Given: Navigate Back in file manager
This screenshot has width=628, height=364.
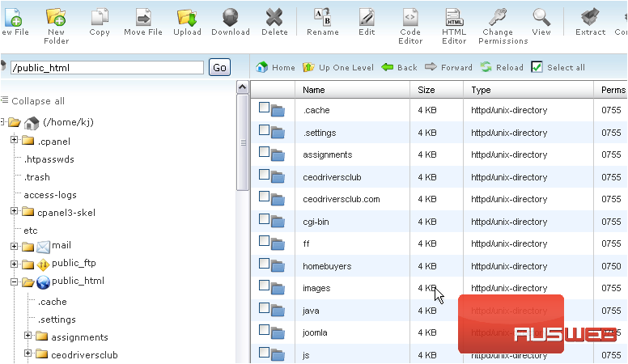Looking at the screenshot, I should [399, 67].
